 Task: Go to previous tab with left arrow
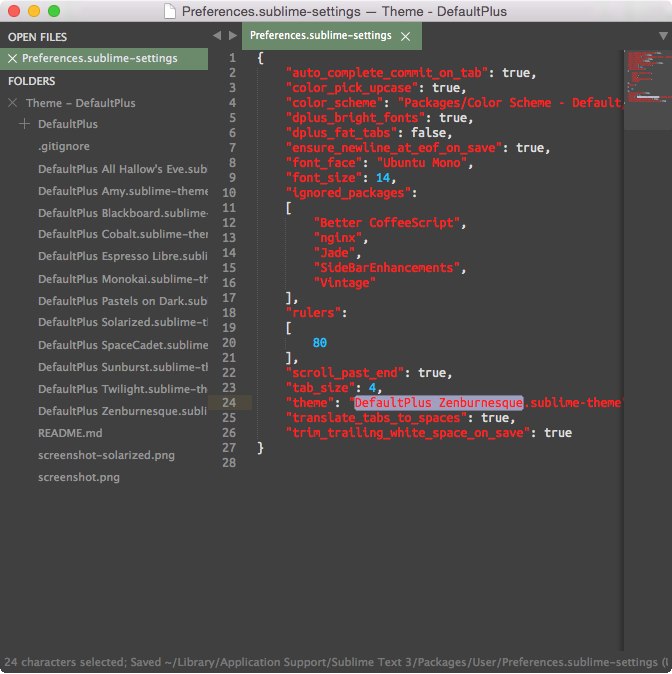point(217,35)
